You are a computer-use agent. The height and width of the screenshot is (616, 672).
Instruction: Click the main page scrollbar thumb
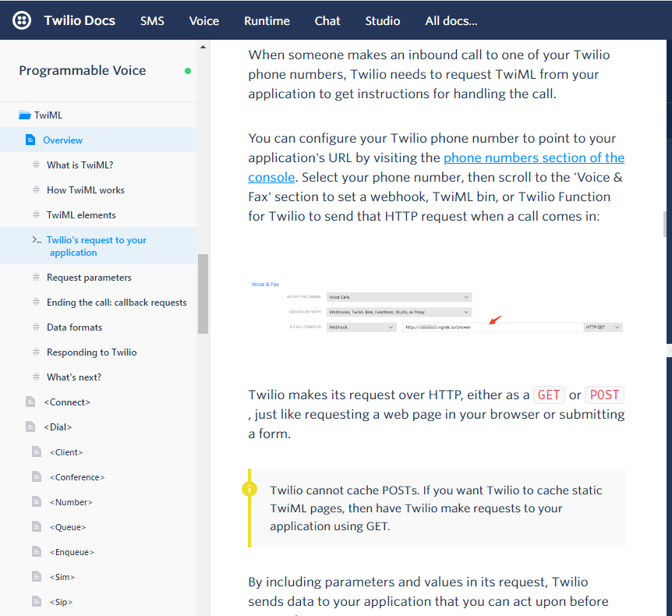[x=665, y=224]
